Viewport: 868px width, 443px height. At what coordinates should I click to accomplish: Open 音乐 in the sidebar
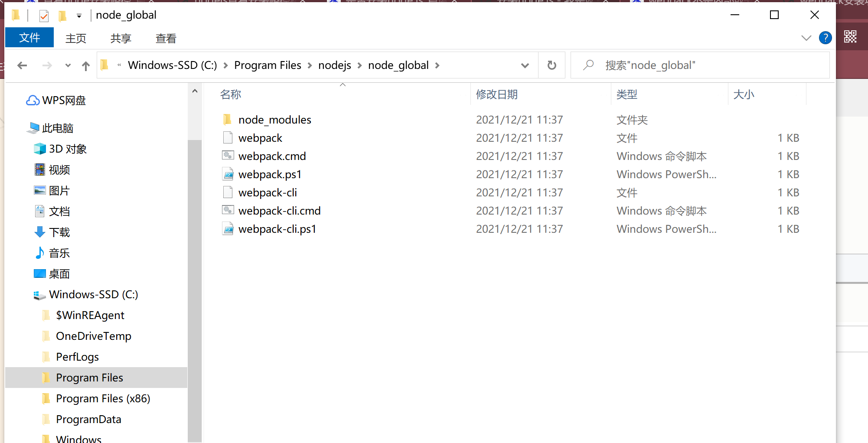click(x=59, y=253)
